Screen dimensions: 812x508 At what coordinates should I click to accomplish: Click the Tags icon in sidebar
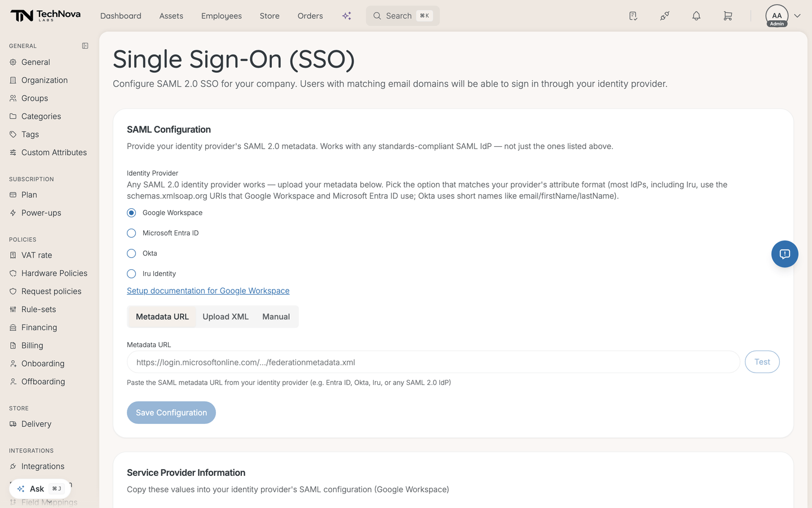tap(13, 134)
